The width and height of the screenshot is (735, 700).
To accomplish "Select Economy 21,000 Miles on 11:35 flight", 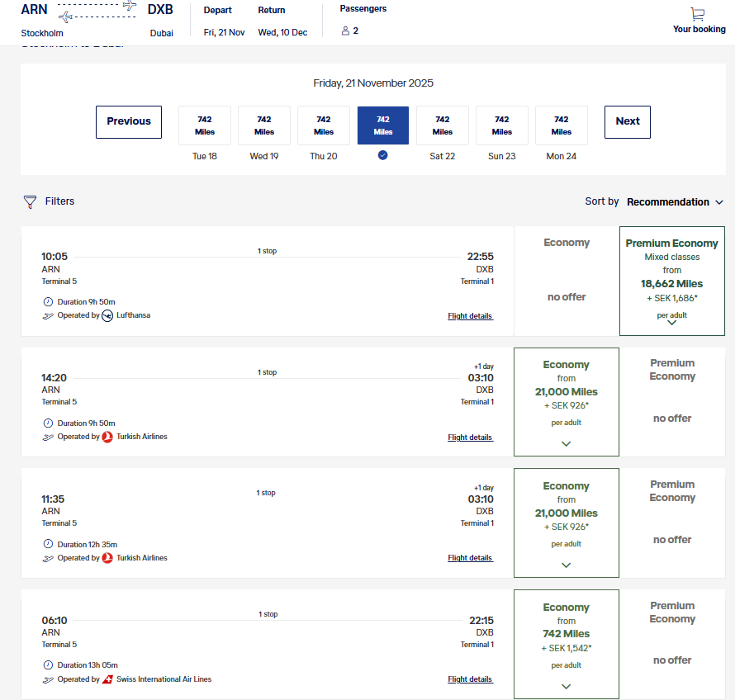I will point(567,523).
